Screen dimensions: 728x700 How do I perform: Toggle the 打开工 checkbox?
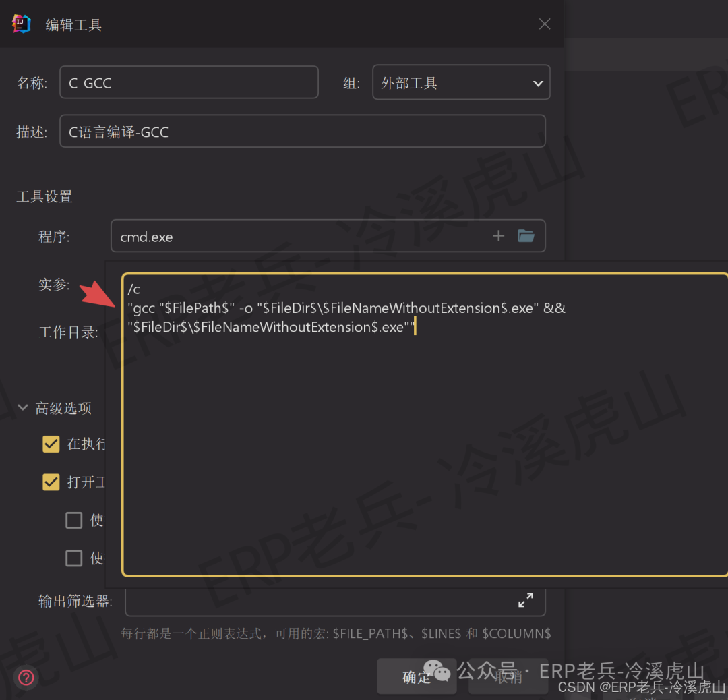click(51, 482)
